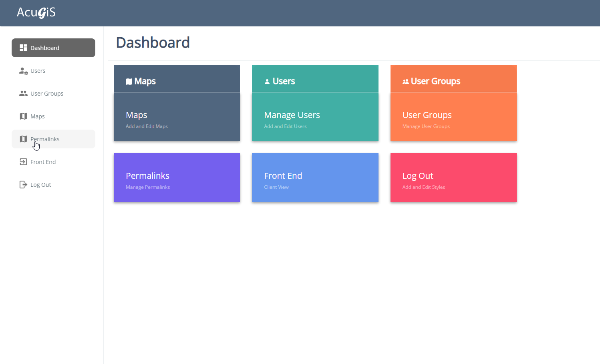Click the person icon in Users card header
This screenshot has height=364, width=600.
(x=267, y=82)
